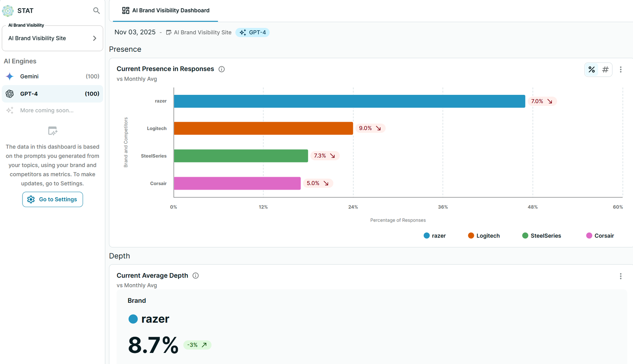The height and width of the screenshot is (364, 633).
Task: Click the Current Average Depth title
Action: (x=152, y=275)
